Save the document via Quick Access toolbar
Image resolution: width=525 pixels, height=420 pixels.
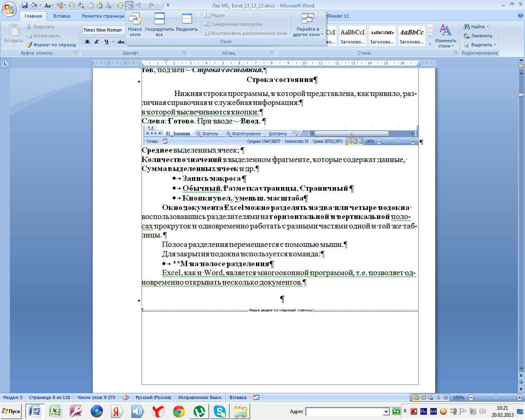(25, 5)
